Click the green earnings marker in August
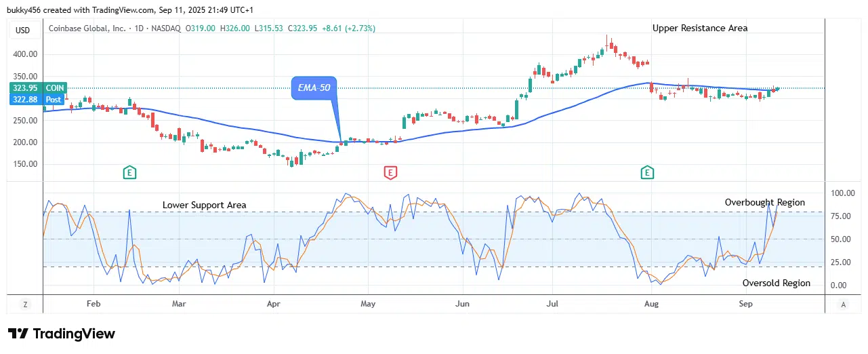The width and height of the screenshot is (868, 354). (648, 173)
